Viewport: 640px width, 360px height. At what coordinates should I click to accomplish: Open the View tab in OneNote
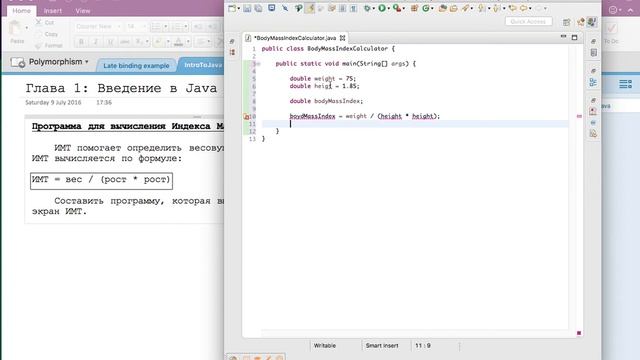pos(83,11)
